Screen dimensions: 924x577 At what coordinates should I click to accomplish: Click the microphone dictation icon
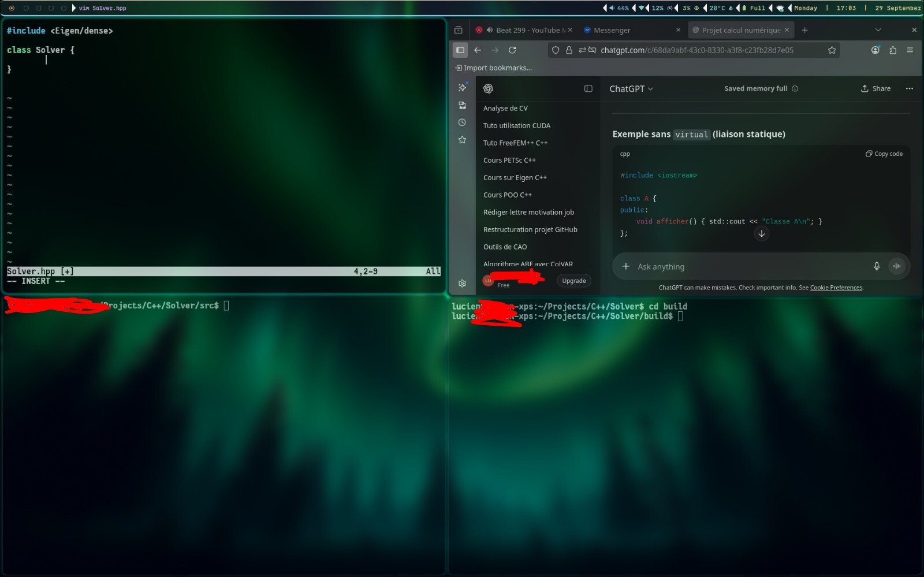coord(877,266)
